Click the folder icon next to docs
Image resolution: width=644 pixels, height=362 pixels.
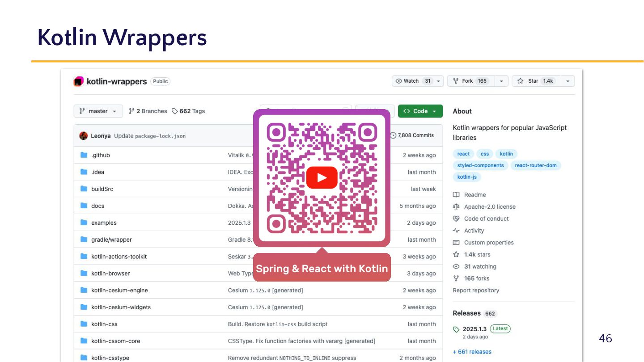point(84,206)
